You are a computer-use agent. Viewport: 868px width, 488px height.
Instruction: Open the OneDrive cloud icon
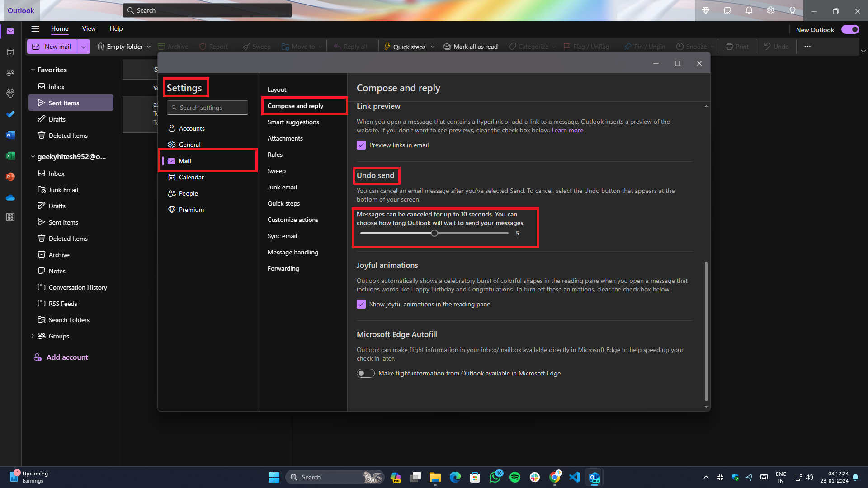click(10, 197)
